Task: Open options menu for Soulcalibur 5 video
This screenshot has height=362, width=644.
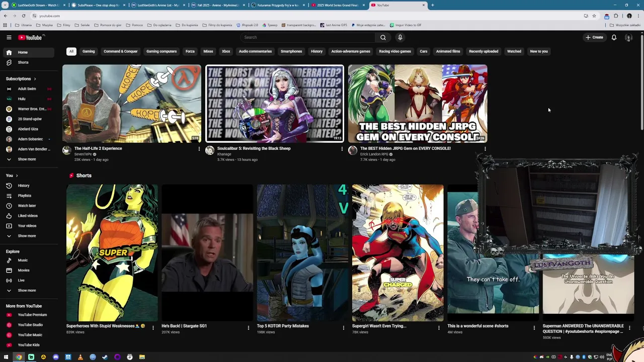Action: [342, 149]
